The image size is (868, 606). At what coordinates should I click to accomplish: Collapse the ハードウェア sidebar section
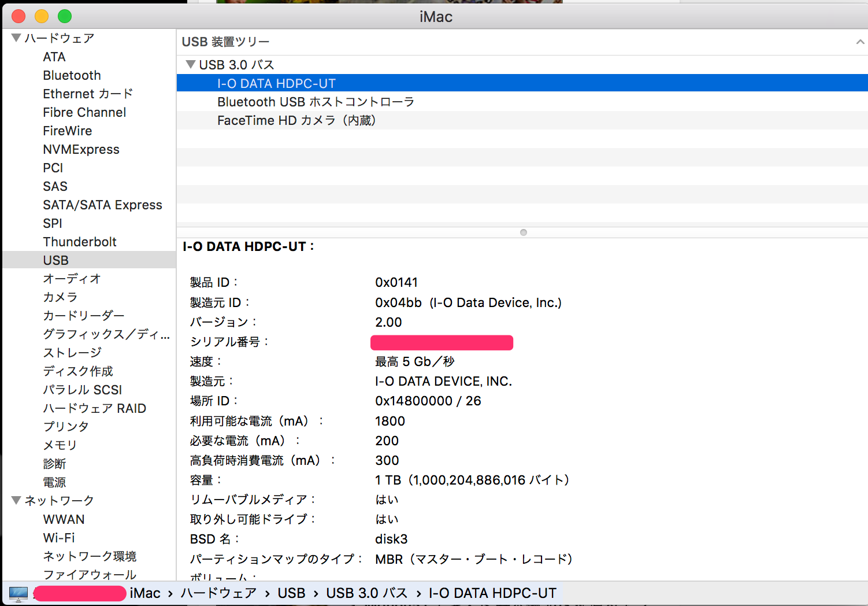click(x=16, y=38)
